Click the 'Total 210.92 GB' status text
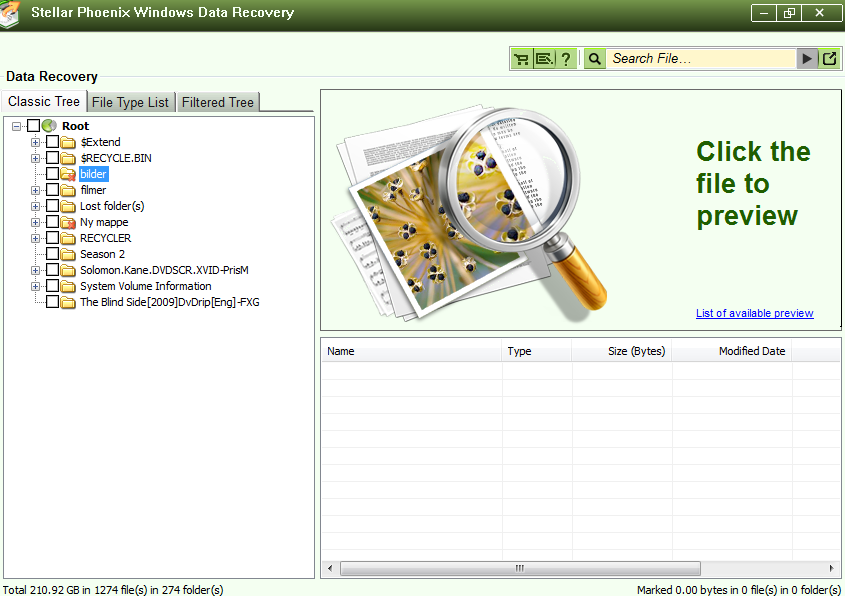Viewport: 845px width, 596px height. (x=113, y=590)
